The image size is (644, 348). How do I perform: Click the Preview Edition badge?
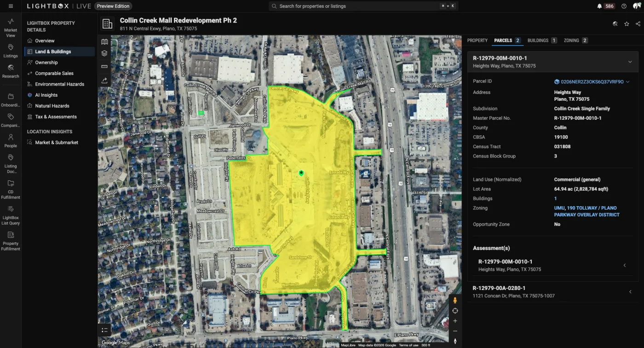click(x=113, y=6)
